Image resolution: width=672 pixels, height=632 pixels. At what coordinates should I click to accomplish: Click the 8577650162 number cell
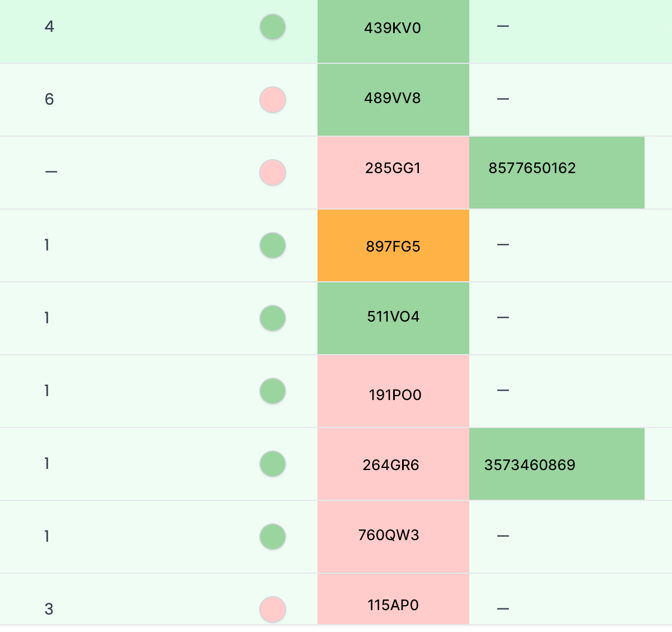tap(557, 173)
